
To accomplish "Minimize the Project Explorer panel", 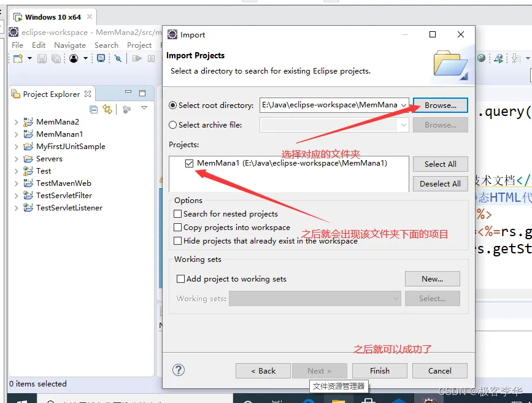I will coord(128,91).
